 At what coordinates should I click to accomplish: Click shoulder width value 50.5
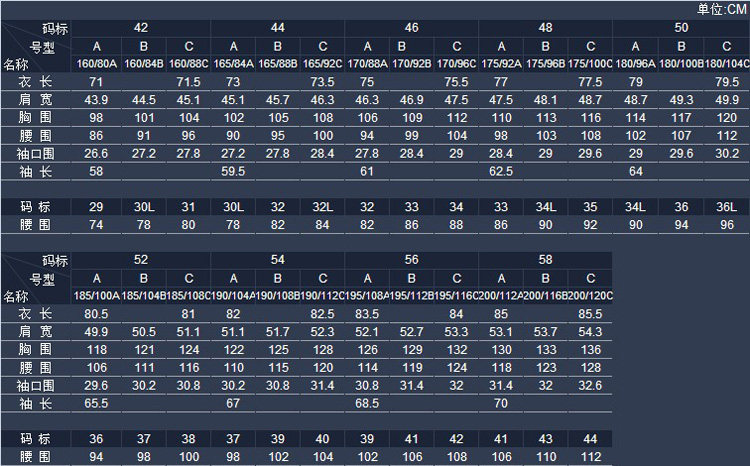pos(143,332)
